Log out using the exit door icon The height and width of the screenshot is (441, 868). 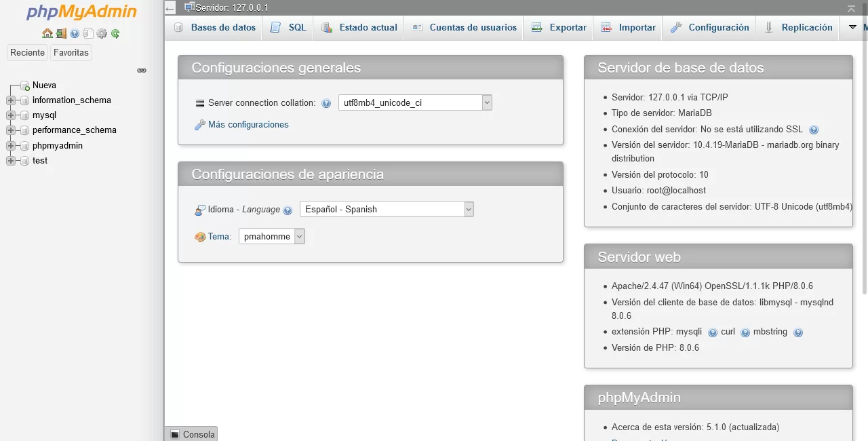click(61, 33)
